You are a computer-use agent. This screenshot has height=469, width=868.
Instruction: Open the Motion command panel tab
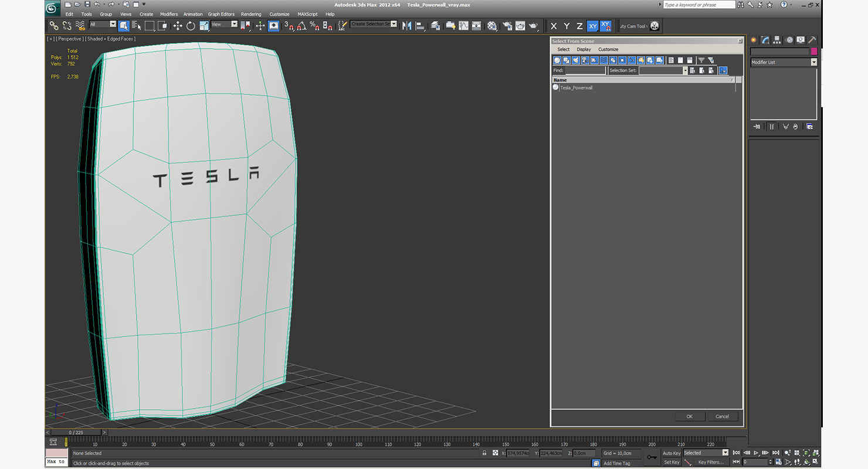(x=789, y=40)
